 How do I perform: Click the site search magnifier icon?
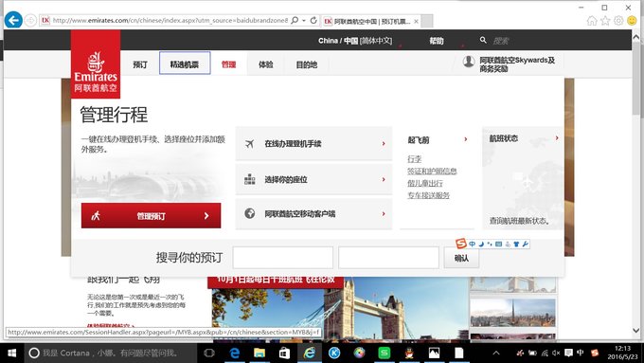click(483, 41)
